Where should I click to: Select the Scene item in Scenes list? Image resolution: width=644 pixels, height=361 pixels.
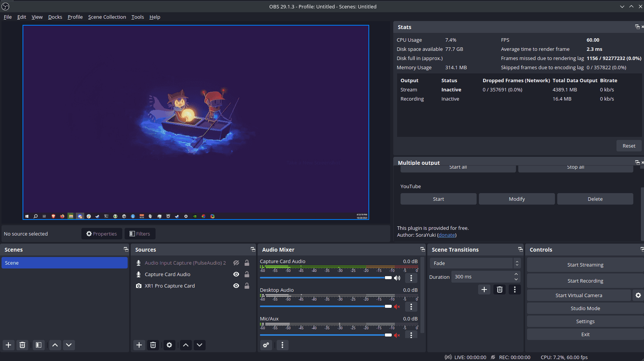(65, 263)
